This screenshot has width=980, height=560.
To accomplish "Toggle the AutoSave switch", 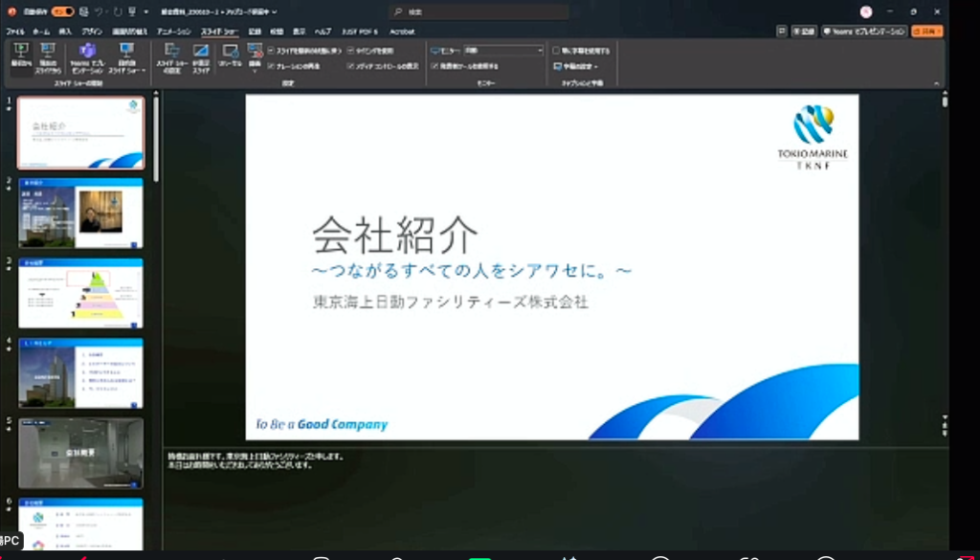I will (62, 11).
